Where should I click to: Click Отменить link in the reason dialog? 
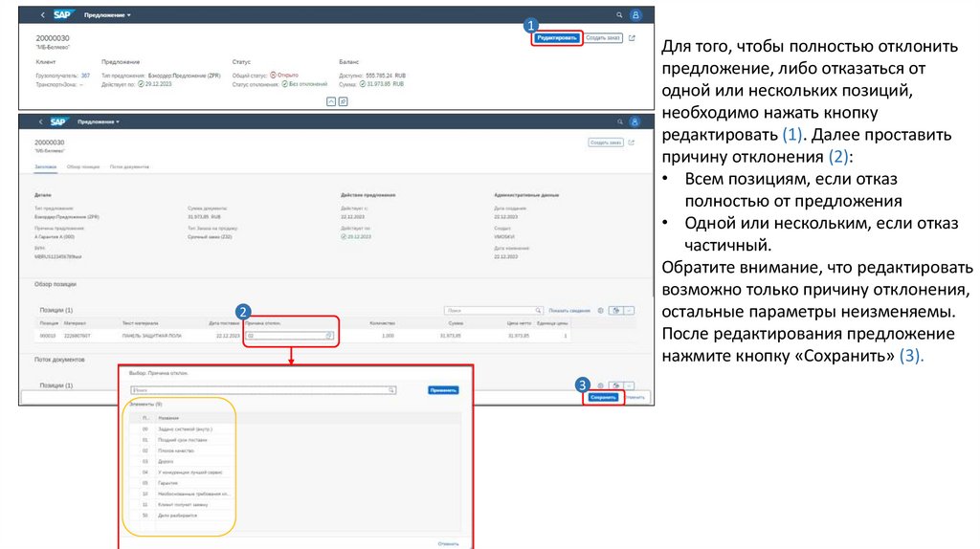click(448, 544)
